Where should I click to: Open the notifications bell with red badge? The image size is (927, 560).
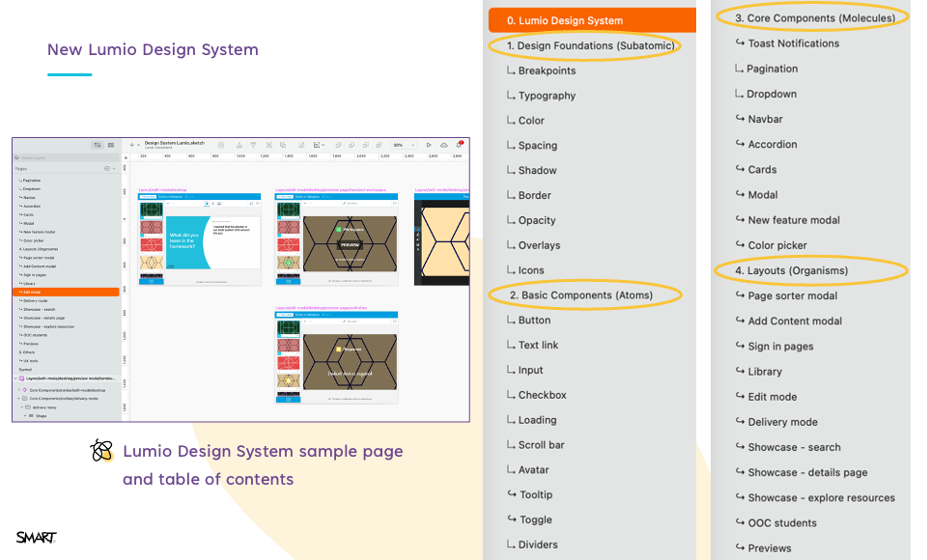coord(459,144)
